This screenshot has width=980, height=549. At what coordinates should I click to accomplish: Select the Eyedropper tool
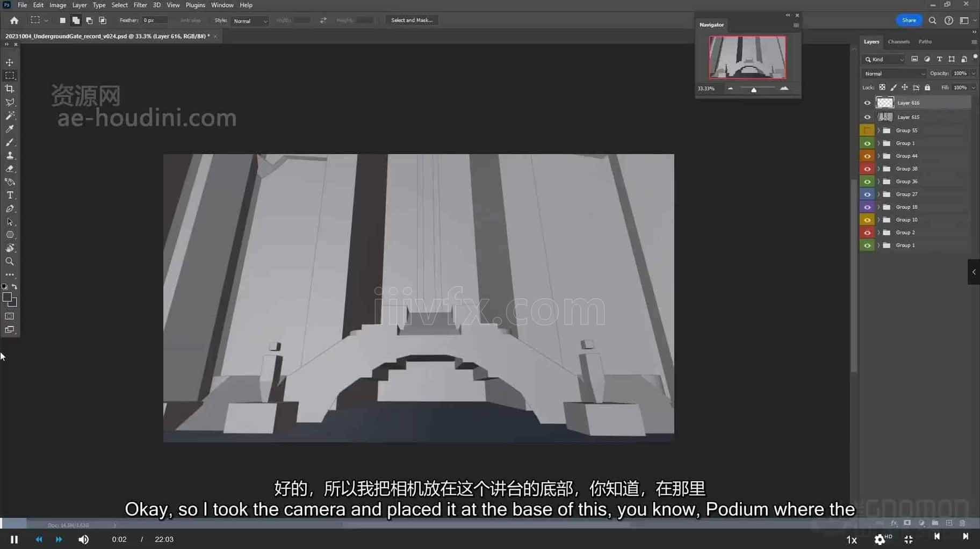point(10,129)
